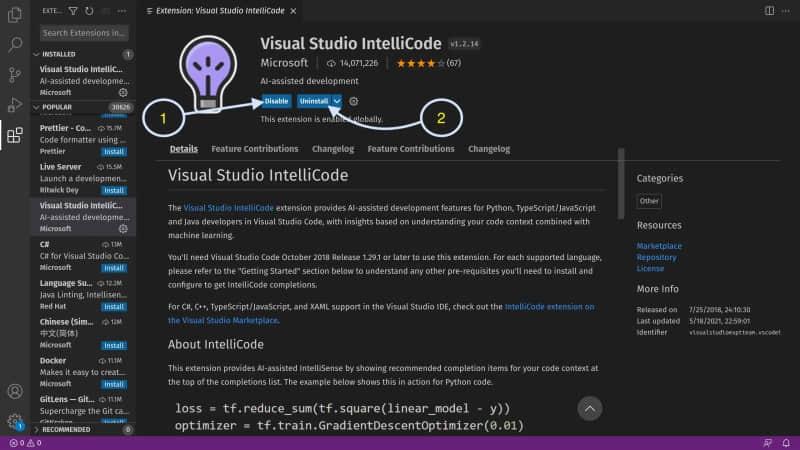This screenshot has height=450, width=800.
Task: Open the Search view in activity bar
Action: point(15,45)
